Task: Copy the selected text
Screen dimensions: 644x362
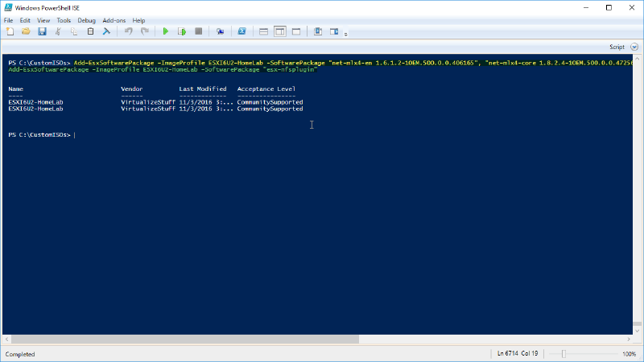Action: [74, 31]
